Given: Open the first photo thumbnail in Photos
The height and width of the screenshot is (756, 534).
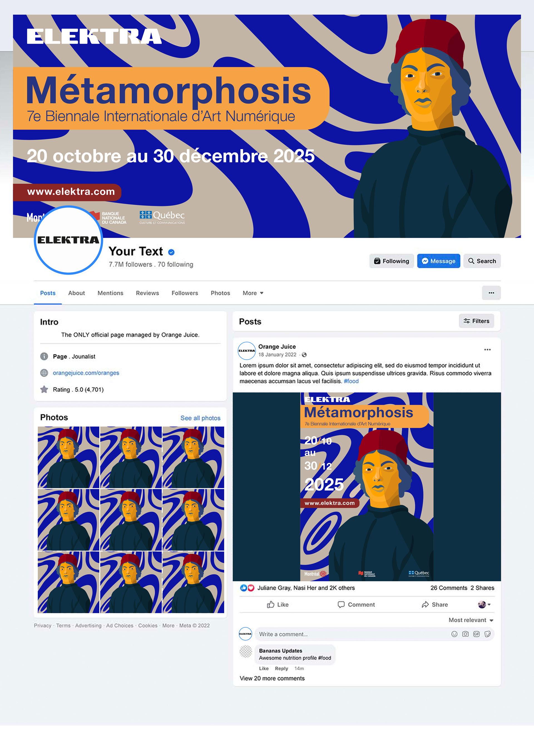Looking at the screenshot, I should point(68,457).
